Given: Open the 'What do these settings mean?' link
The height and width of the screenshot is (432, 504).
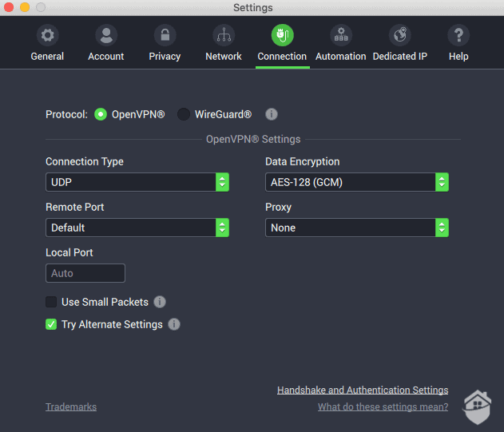Looking at the screenshot, I should pos(383,407).
